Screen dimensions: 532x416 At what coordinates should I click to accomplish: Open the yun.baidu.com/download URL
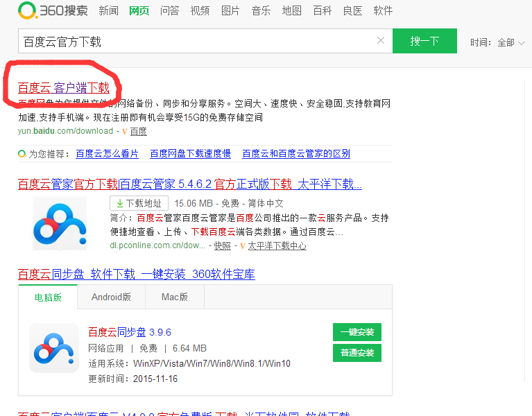(65, 131)
